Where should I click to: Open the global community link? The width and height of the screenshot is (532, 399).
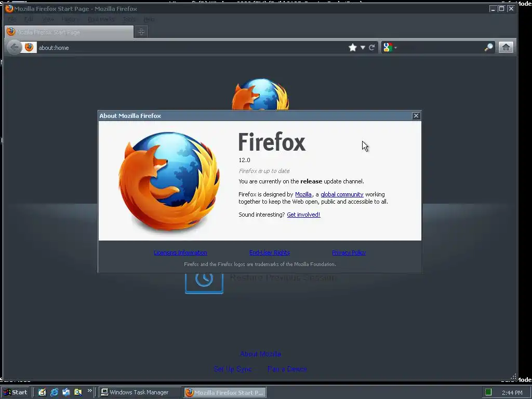342,194
